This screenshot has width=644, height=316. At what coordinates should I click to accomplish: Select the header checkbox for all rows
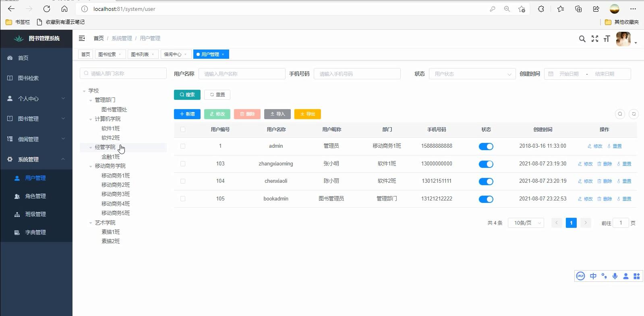pos(183,130)
